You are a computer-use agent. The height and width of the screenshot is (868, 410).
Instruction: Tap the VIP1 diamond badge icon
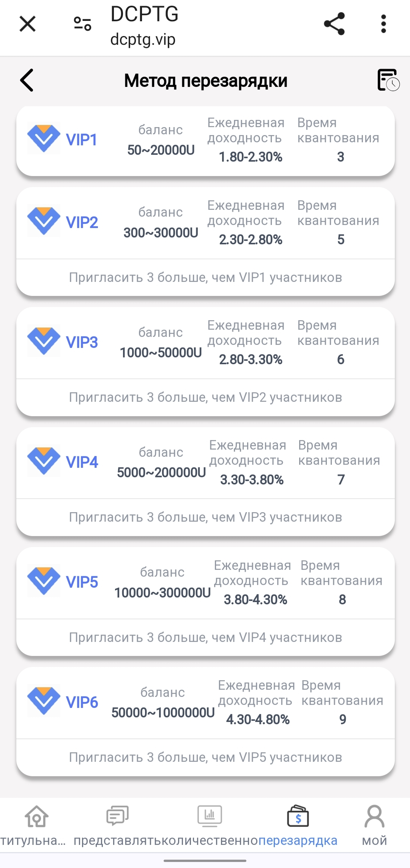tap(44, 138)
